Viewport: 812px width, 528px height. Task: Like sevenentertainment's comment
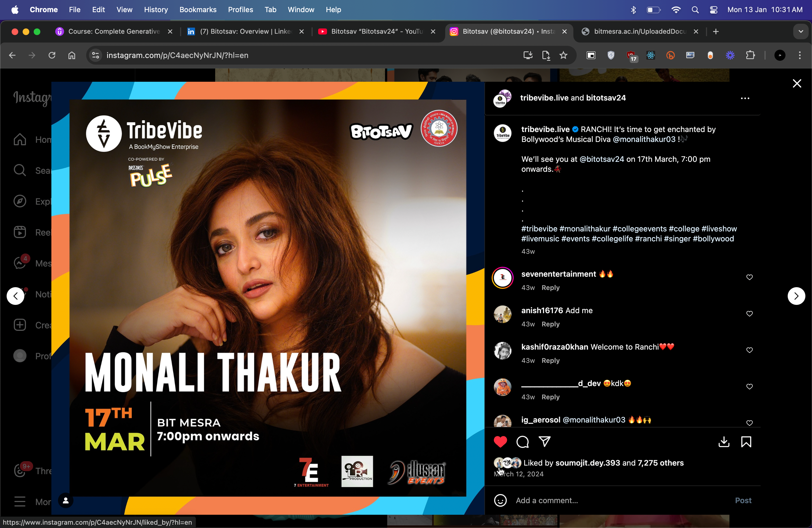(749, 277)
